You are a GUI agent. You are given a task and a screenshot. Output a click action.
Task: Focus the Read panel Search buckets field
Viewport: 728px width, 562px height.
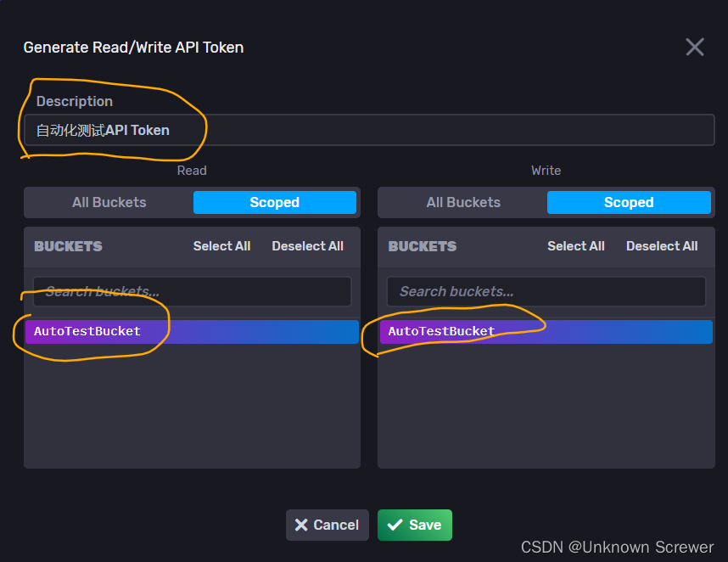(x=192, y=292)
